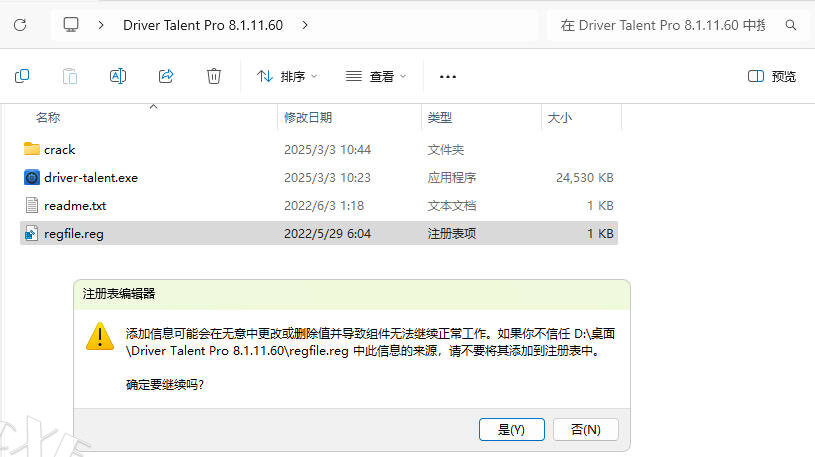This screenshot has width=815, height=457.
Task: Click the refresh icon in address bar
Action: tap(20, 25)
